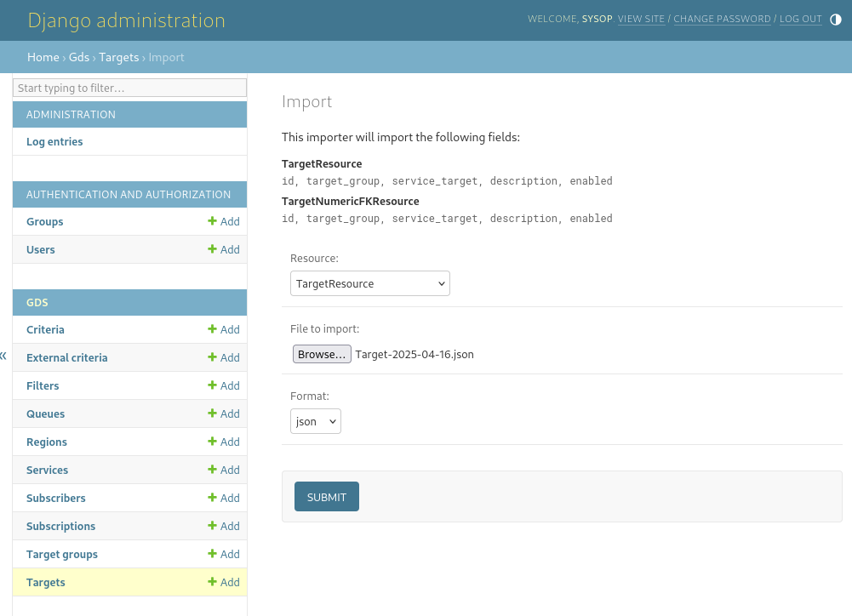Open the Format dropdown showing json
Image resolution: width=852 pixels, height=616 pixels.
[316, 421]
